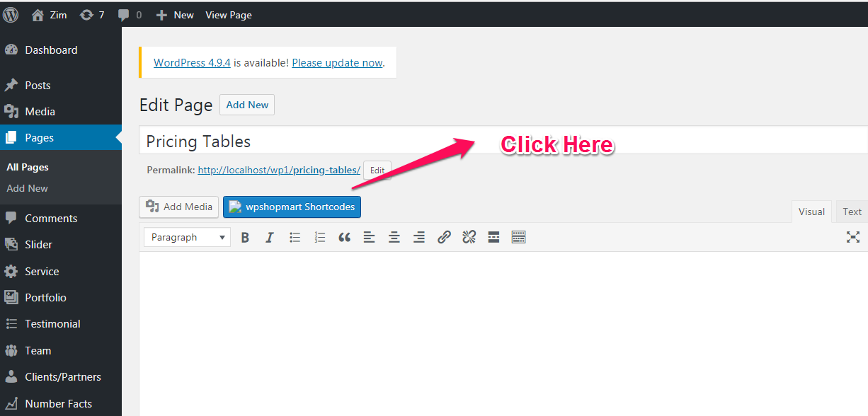Click Add New button beside Edit Page
This screenshot has height=416, width=868.
pyautogui.click(x=247, y=105)
